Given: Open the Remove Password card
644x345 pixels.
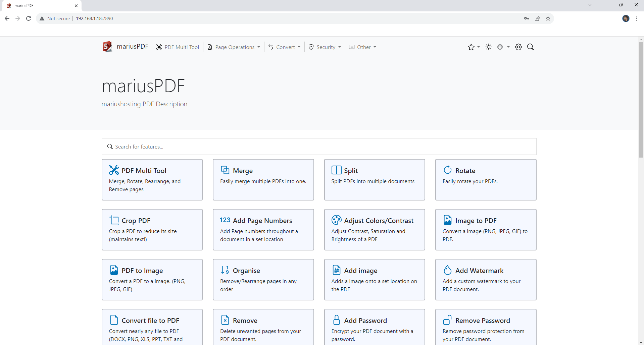Looking at the screenshot, I should (x=486, y=327).
